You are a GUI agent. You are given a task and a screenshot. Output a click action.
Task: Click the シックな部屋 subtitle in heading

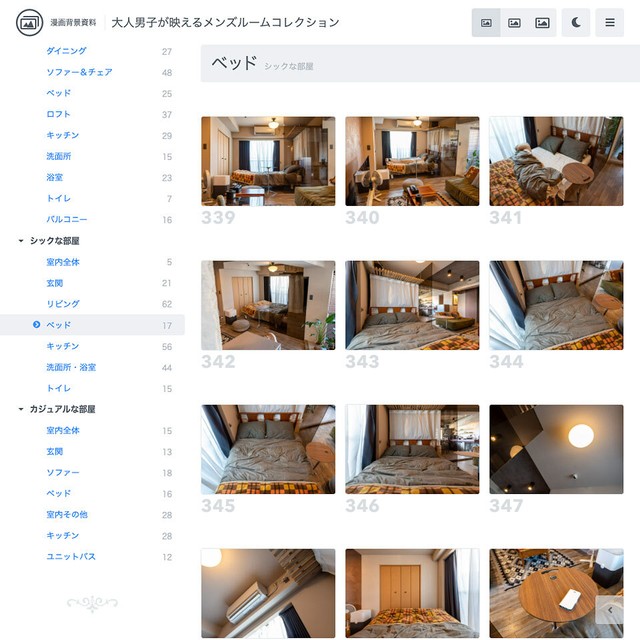point(289,67)
